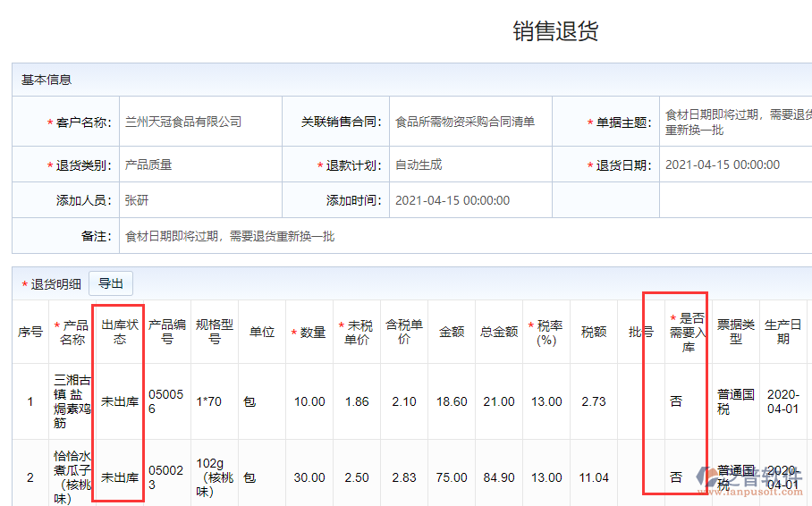This screenshot has width=812, height=506.
Task: Click the 导出 export button
Action: (x=111, y=283)
